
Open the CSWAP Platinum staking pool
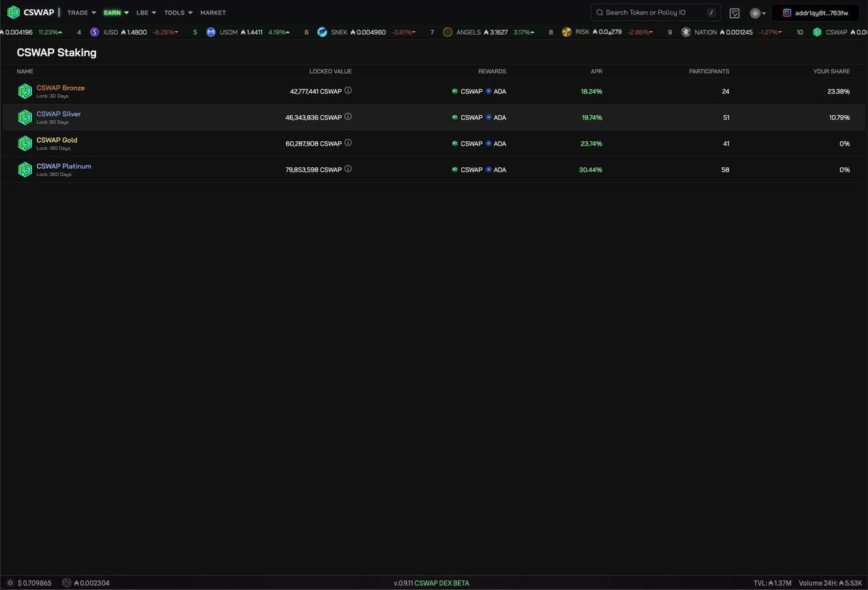[x=64, y=166]
